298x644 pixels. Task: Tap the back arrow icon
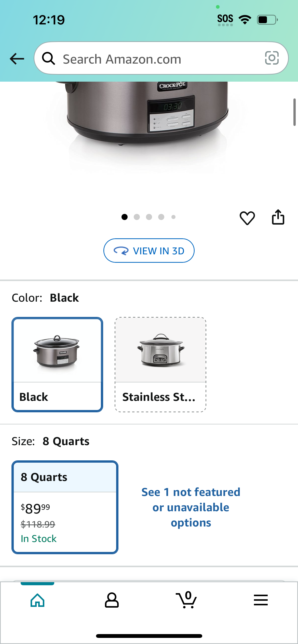17,59
